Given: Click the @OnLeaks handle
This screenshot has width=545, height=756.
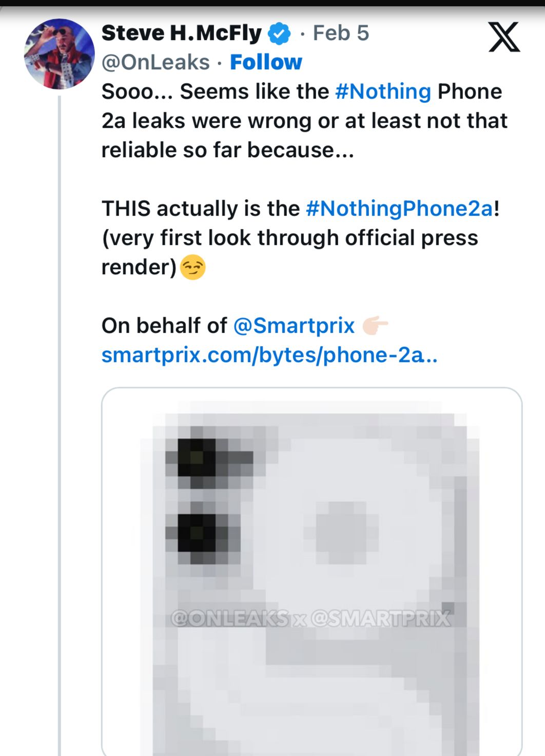Looking at the screenshot, I should [155, 62].
